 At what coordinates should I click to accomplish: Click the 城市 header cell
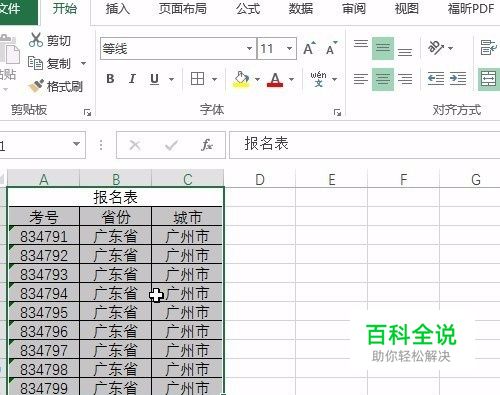pos(187,217)
